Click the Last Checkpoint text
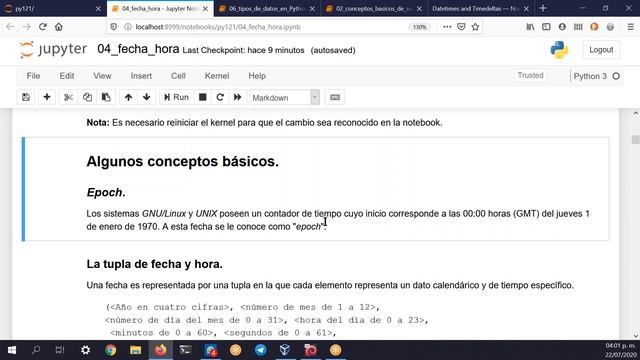640x360 pixels. 243,50
